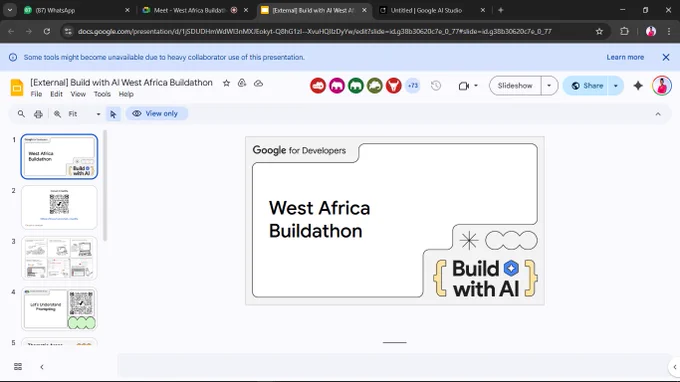
Task: Click the red ox collaborator avatar
Action: tap(394, 86)
